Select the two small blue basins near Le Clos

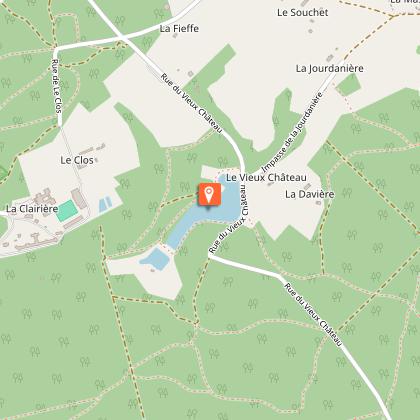coord(105,204)
